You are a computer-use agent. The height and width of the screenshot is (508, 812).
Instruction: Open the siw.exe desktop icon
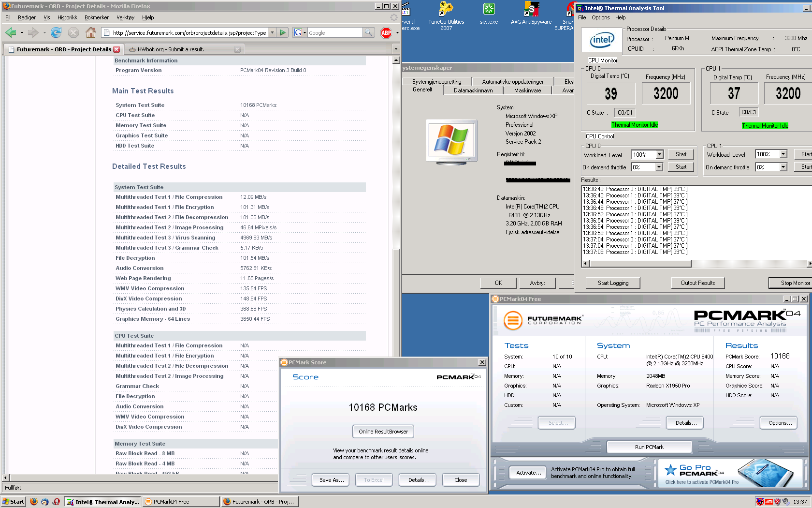[489, 14]
